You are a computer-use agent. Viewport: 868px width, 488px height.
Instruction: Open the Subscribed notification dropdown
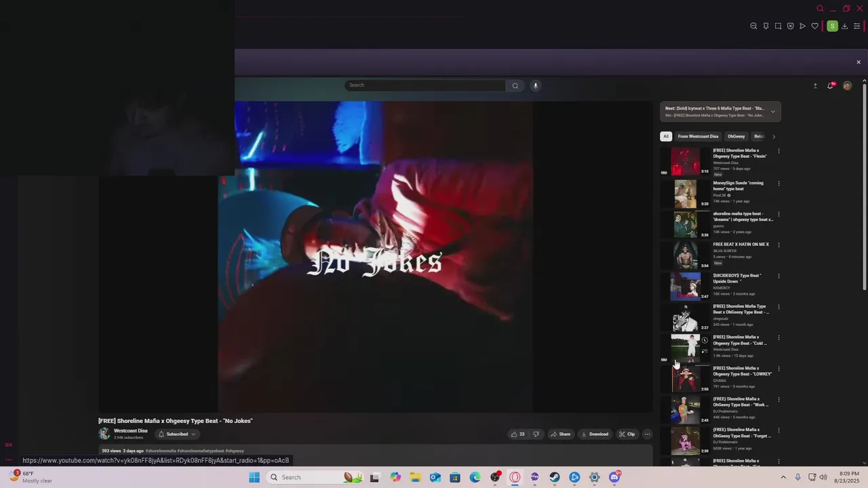[177, 434]
